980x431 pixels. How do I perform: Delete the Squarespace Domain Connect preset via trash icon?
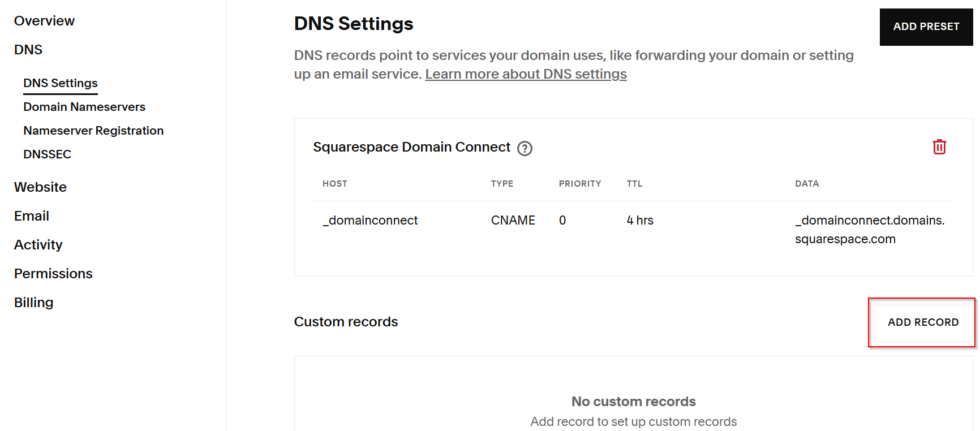tap(939, 147)
